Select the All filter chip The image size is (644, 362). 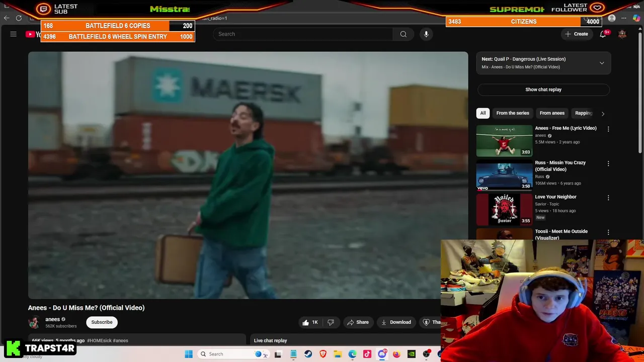click(x=483, y=113)
